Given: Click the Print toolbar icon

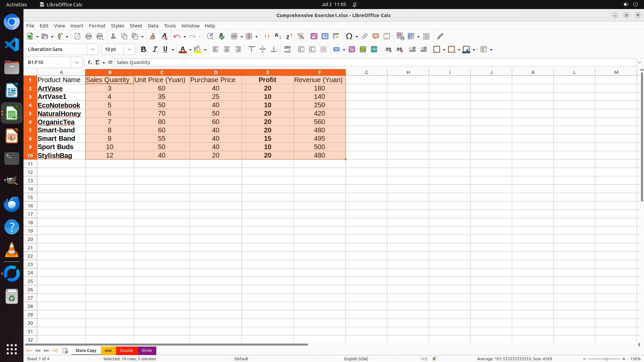Looking at the screenshot, I should point(89,36).
